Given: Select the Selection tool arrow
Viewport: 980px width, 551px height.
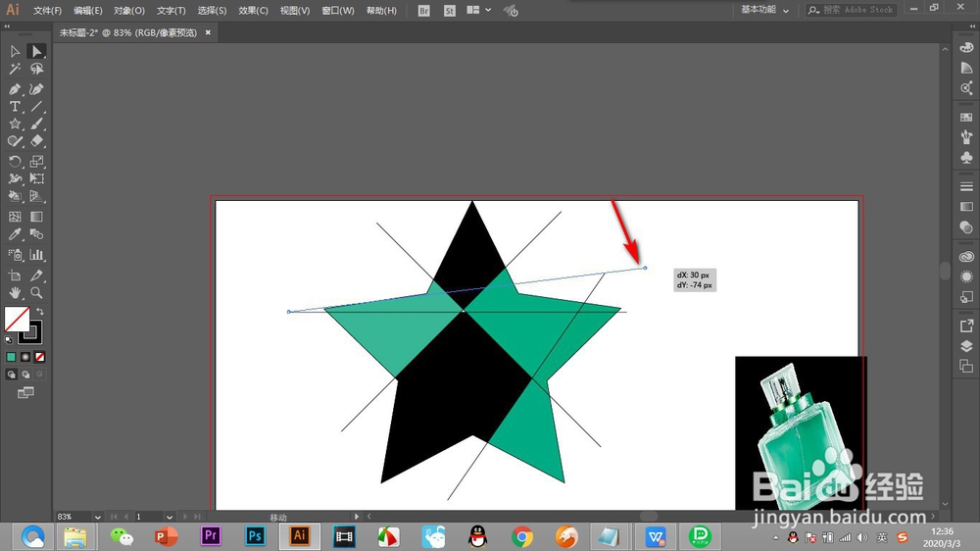Looking at the screenshot, I should pyautogui.click(x=15, y=51).
